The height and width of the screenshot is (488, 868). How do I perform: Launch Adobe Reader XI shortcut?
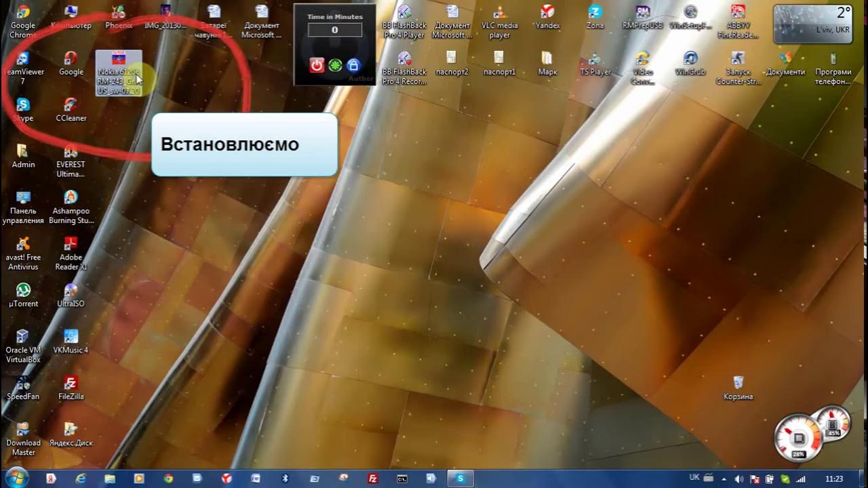click(71, 253)
